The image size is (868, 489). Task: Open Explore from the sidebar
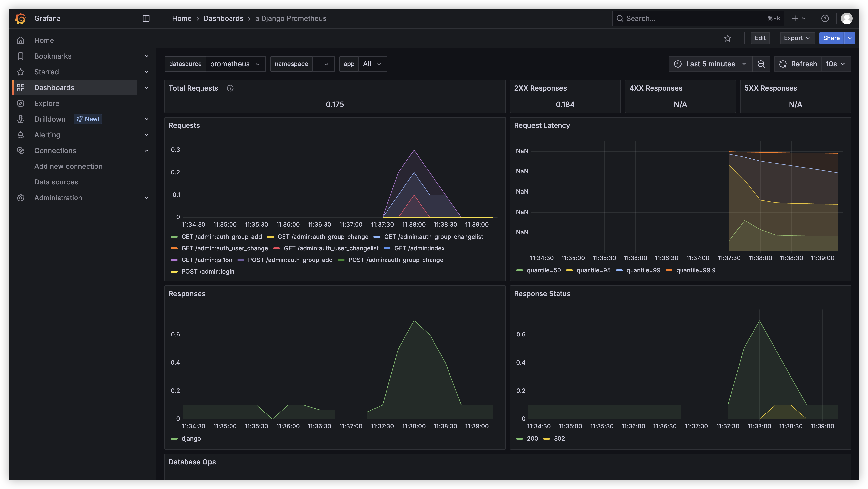47,103
